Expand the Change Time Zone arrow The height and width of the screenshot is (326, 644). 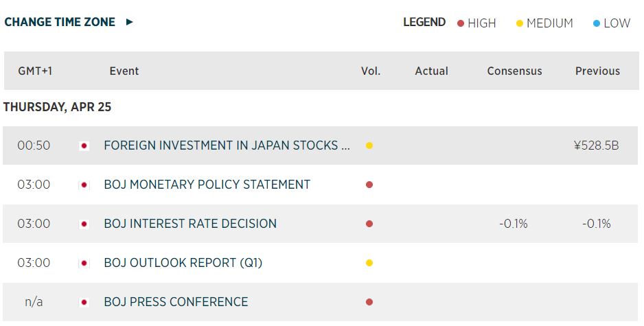(x=129, y=22)
